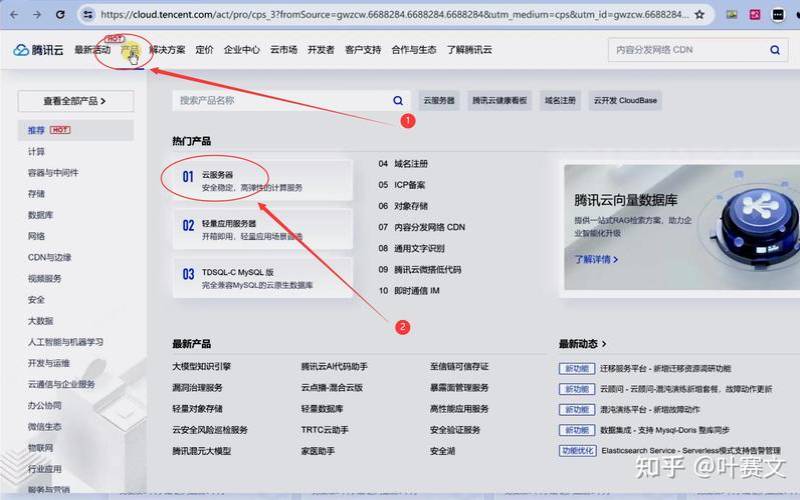The image size is (800, 500).
Task: Open TRTC云助手 product link
Action: point(324,430)
